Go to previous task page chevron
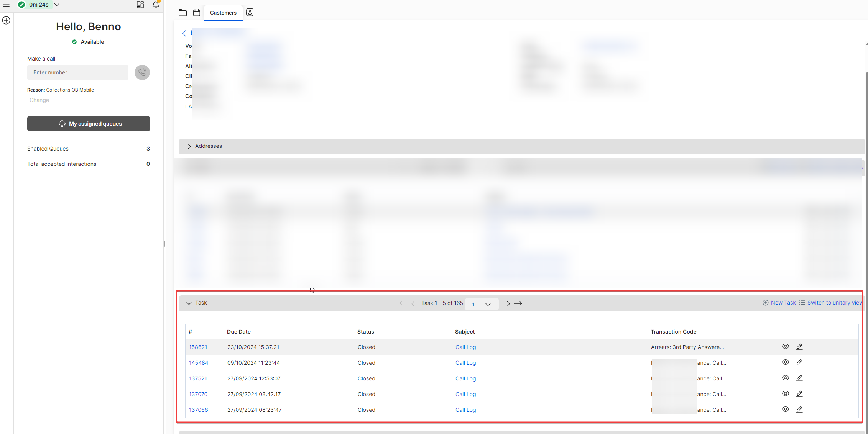 pos(413,303)
